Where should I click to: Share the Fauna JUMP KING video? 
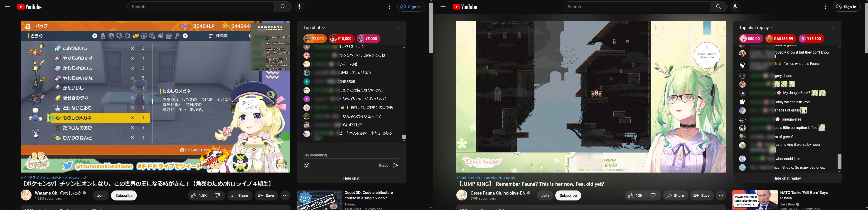point(675,195)
